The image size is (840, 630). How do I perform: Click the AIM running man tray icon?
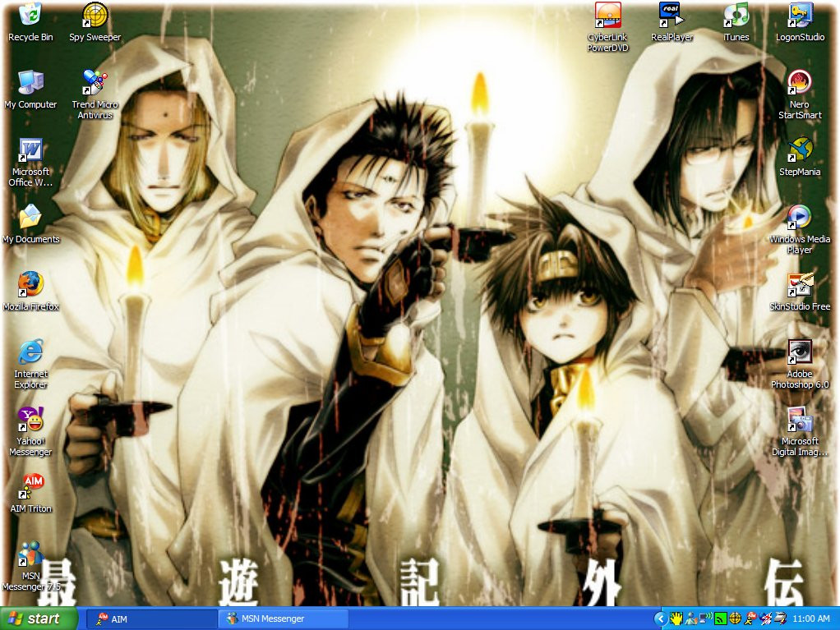click(750, 619)
